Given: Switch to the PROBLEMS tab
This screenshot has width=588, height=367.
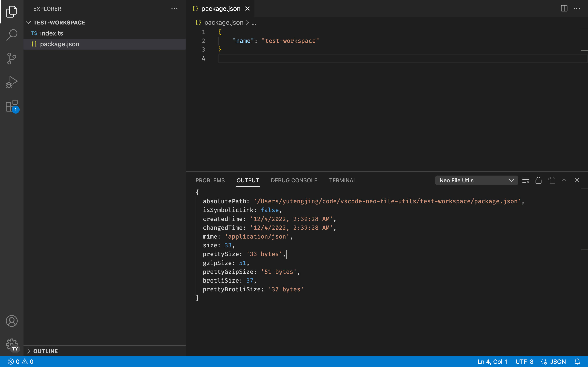Looking at the screenshot, I should pyautogui.click(x=210, y=180).
